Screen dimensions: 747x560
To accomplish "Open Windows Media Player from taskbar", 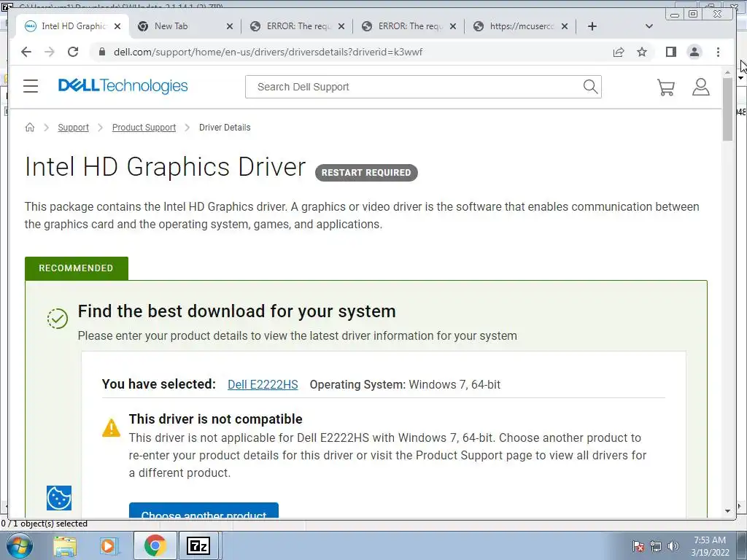I will pyautogui.click(x=109, y=545).
